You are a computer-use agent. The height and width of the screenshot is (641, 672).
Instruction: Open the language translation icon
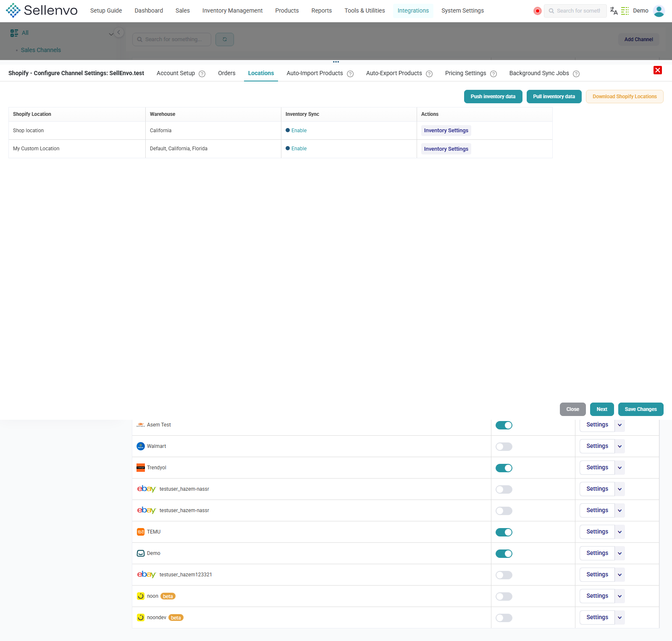[614, 11]
